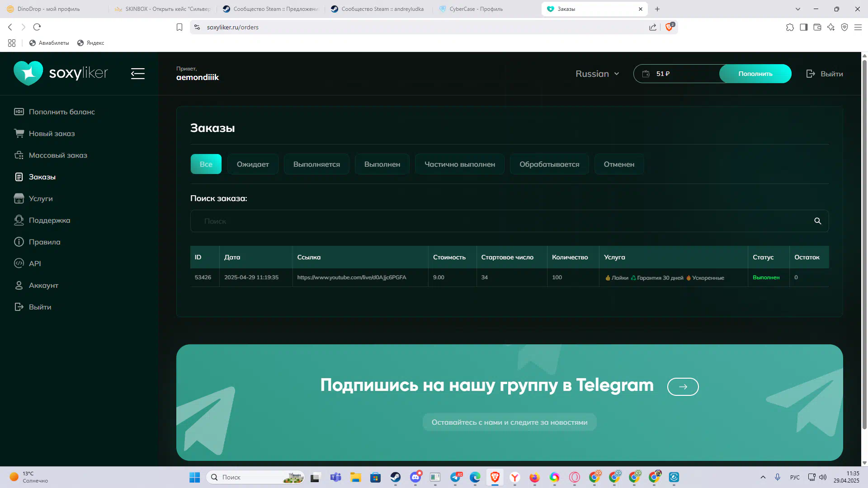Image resolution: width=868 pixels, height=488 pixels.
Task: Open Brave Shields icon
Action: pos(670,27)
